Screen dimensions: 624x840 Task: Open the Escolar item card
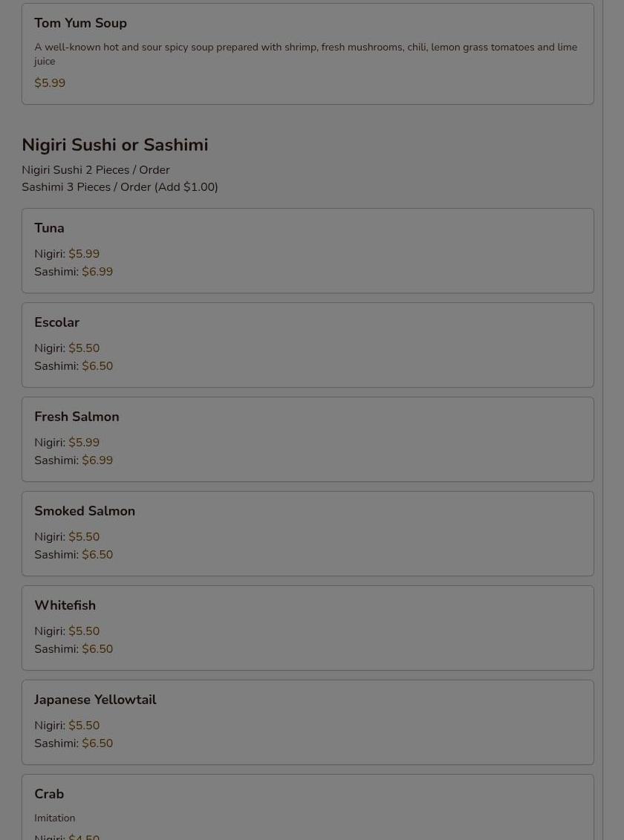56,322
